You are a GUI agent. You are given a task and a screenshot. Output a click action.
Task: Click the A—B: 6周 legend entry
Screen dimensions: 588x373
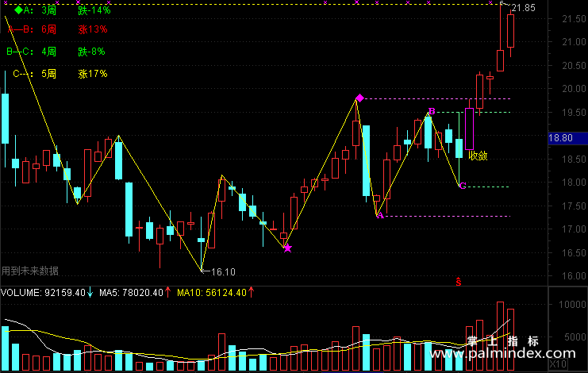coord(32,29)
